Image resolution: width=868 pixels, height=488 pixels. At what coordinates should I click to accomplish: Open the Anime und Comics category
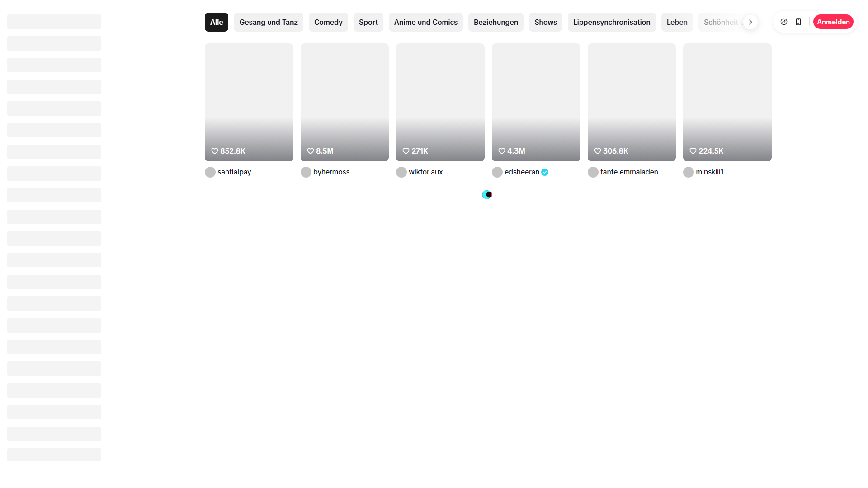tap(425, 22)
